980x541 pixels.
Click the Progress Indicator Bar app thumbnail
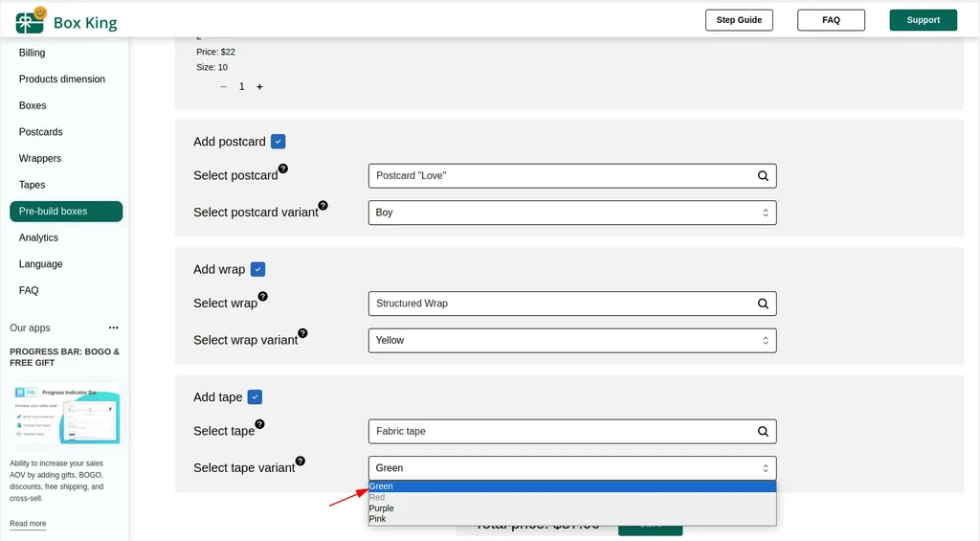(66, 414)
